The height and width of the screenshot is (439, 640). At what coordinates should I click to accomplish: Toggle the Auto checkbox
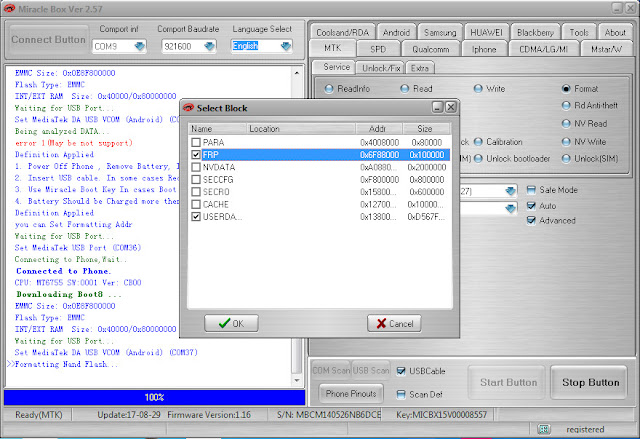click(531, 206)
